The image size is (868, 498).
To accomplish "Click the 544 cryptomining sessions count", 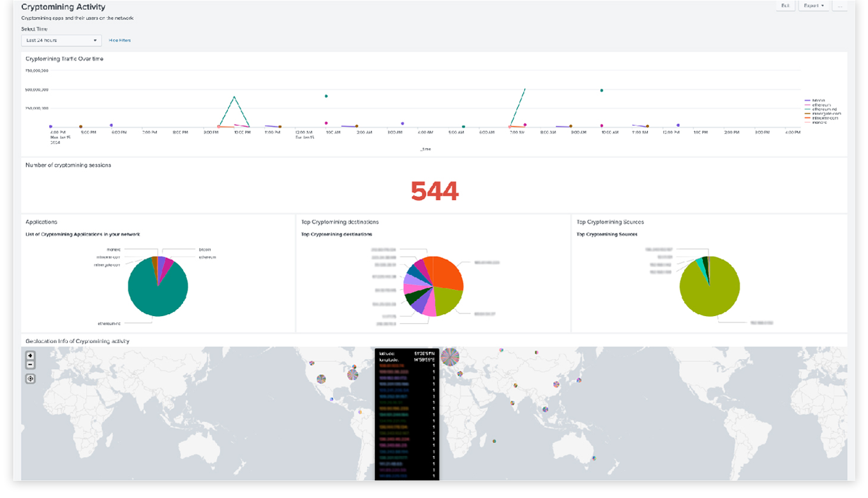I will [436, 190].
